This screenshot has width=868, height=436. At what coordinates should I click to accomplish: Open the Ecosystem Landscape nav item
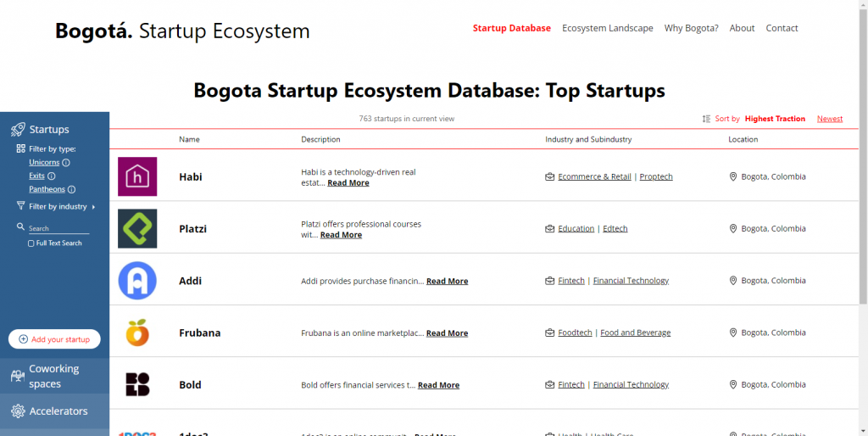tap(607, 28)
